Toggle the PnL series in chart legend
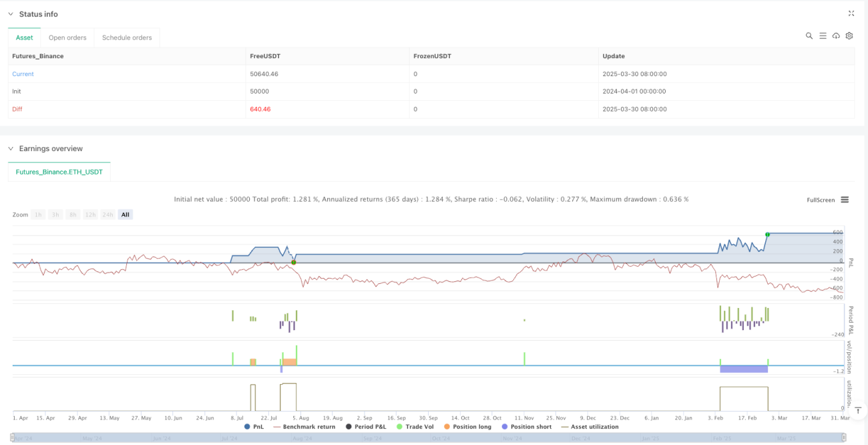The height and width of the screenshot is (445, 868). 254,426
